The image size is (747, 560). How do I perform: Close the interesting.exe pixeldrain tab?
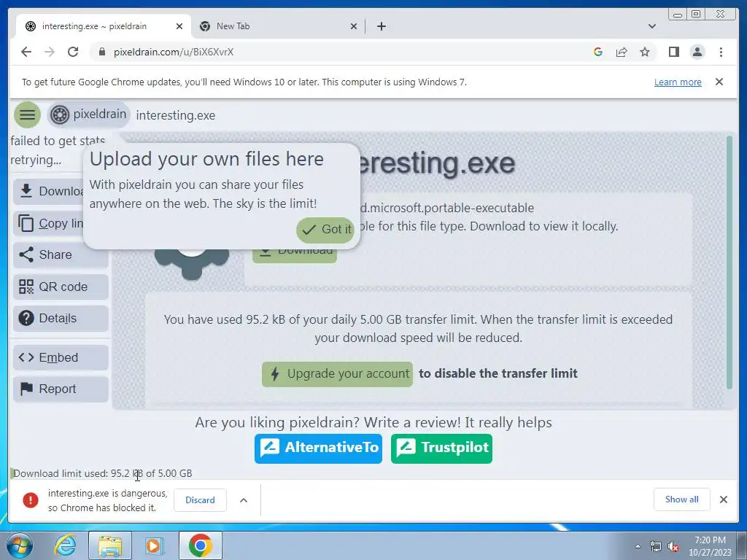coord(179,27)
